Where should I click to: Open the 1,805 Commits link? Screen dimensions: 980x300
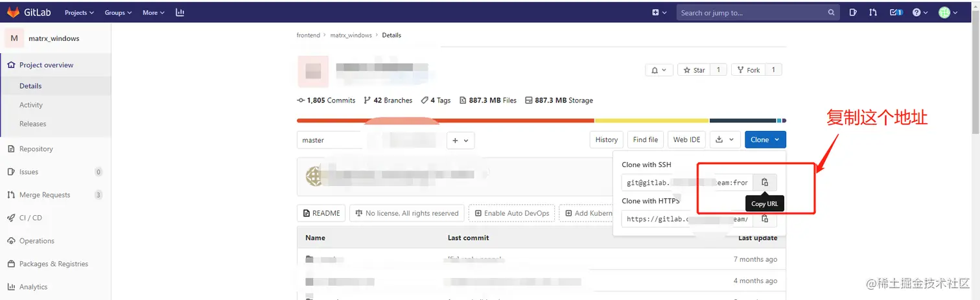click(326, 100)
